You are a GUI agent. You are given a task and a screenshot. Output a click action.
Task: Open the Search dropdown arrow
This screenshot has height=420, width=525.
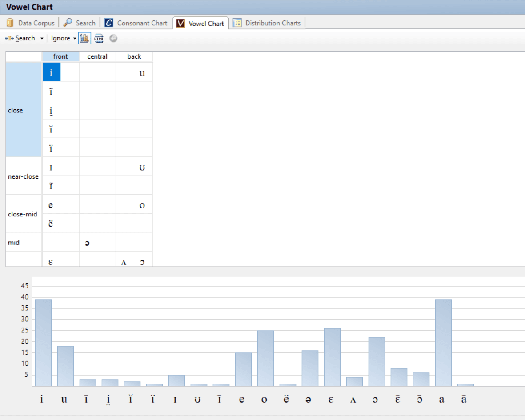point(42,38)
